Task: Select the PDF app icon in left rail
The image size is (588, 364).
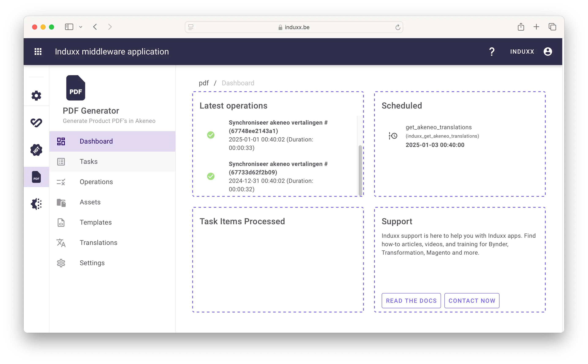Action: (36, 177)
